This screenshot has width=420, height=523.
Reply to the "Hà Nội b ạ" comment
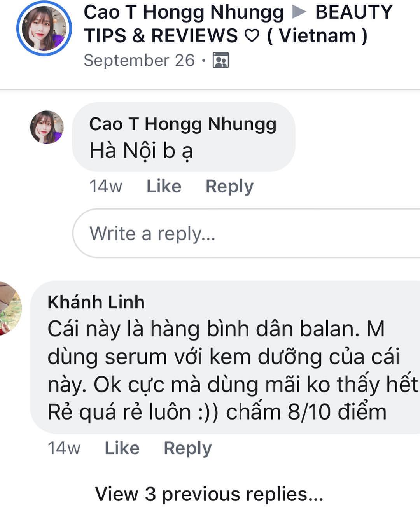pyautogui.click(x=229, y=186)
